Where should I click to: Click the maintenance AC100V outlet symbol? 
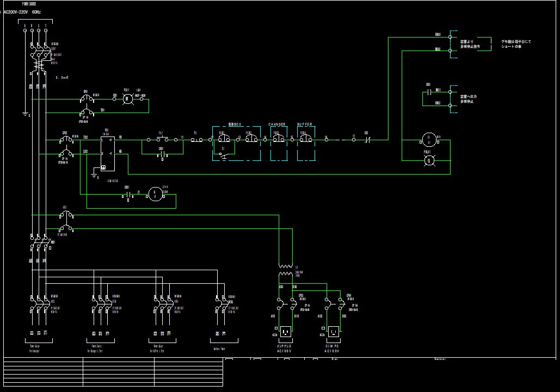(x=285, y=331)
